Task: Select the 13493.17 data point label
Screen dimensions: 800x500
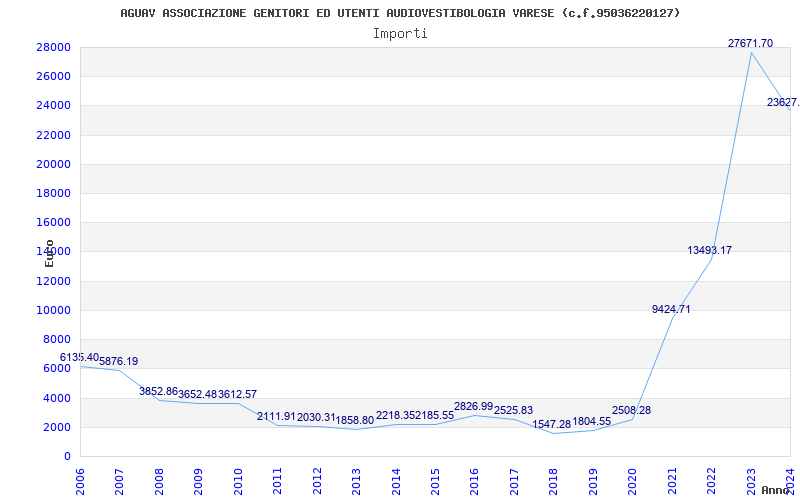Action: click(x=710, y=250)
